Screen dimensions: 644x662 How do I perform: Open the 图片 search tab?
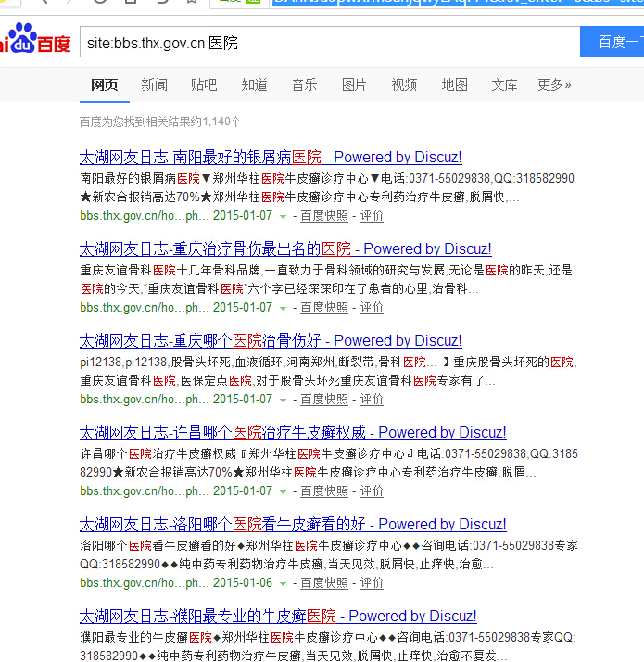(x=354, y=84)
